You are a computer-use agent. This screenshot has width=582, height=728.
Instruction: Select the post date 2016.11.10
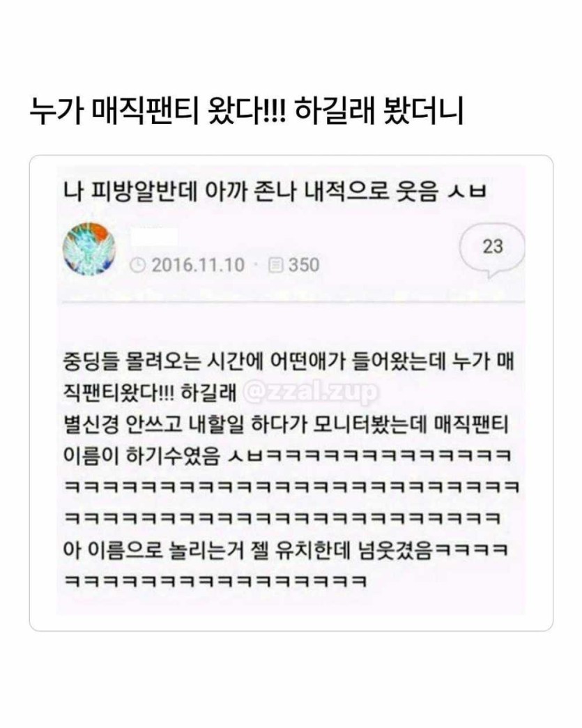pos(198,265)
